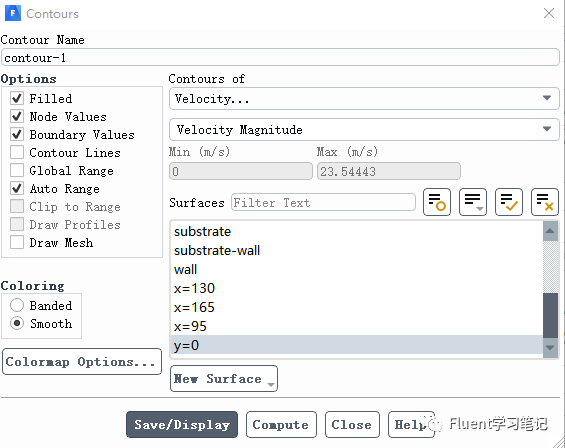This screenshot has width=565, height=448.
Task: Click the Surfaces Filter Text field
Action: (323, 203)
